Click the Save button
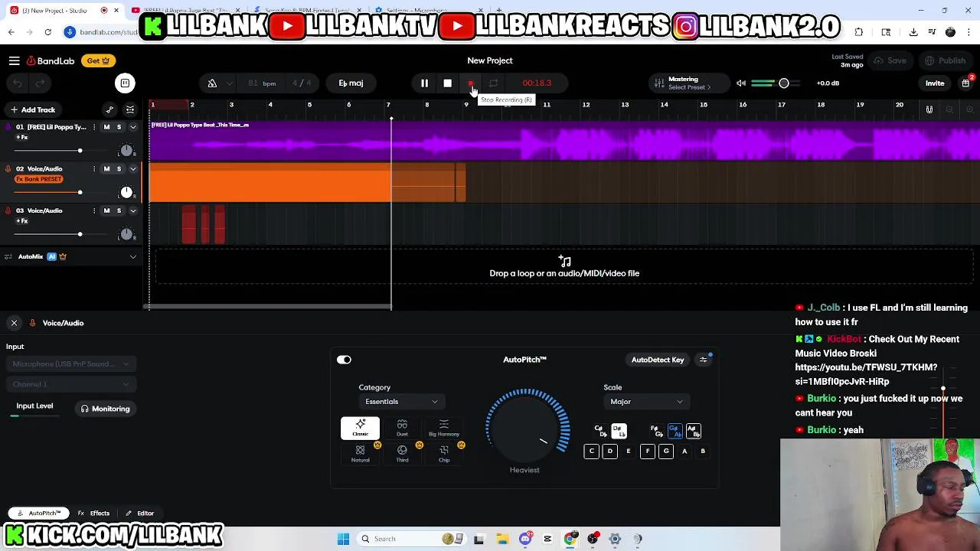This screenshot has width=980, height=551. click(890, 60)
